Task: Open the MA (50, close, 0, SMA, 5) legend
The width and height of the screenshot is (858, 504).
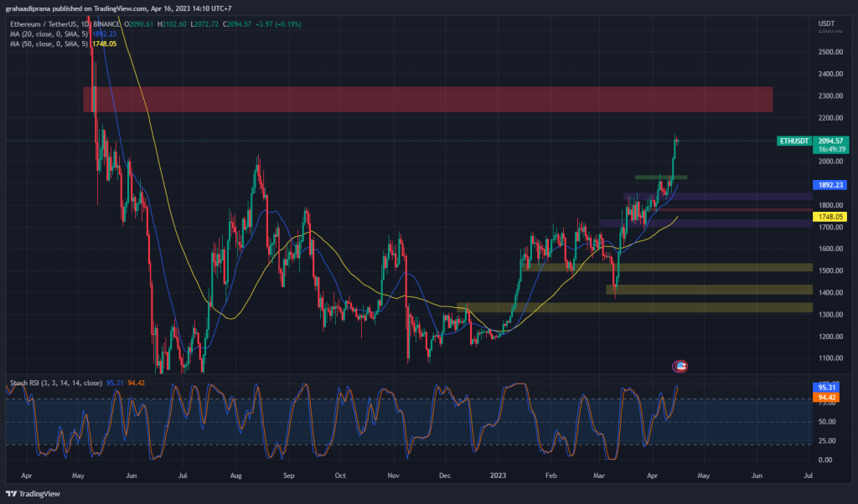Action: pos(49,44)
